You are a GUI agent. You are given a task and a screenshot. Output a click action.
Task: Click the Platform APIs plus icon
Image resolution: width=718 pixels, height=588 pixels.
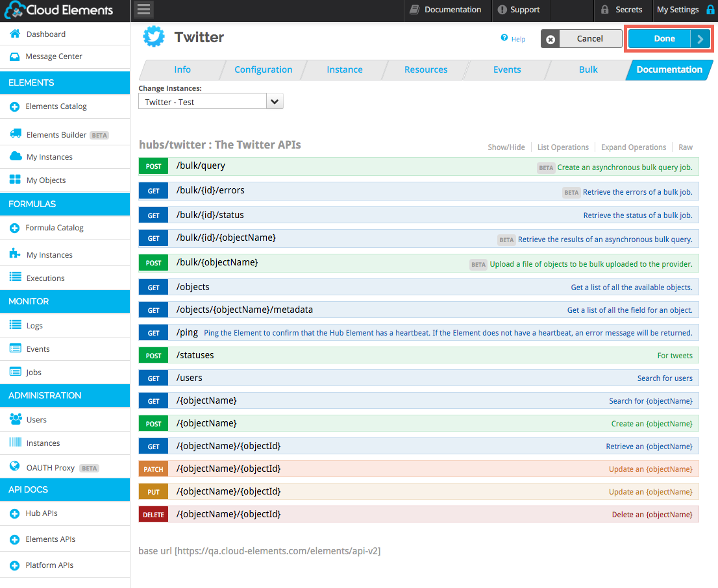coord(15,565)
